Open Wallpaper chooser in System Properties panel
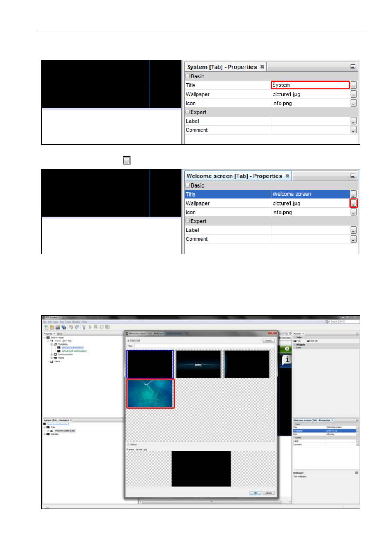Image resolution: width=392 pixels, height=554 pixels. [x=353, y=94]
